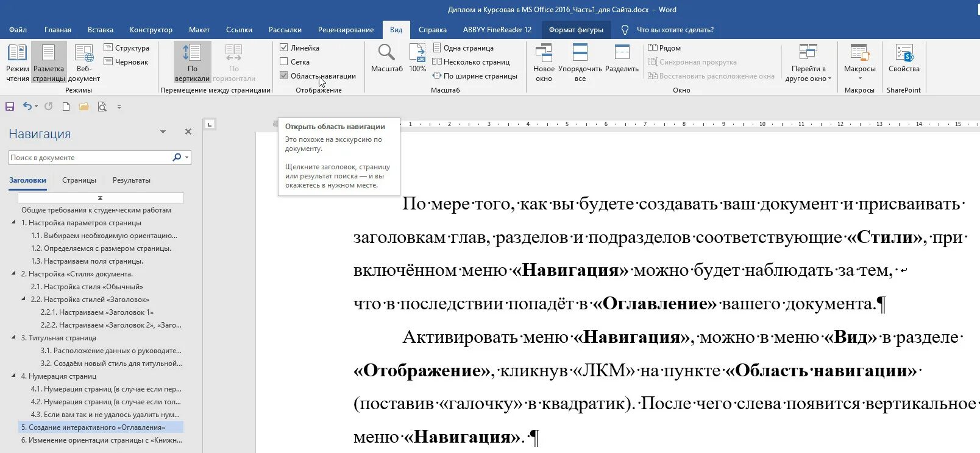This screenshot has height=453, width=980.
Task: Go to heading 1.3. Настраиваем поля страницы
Action: [x=87, y=261]
